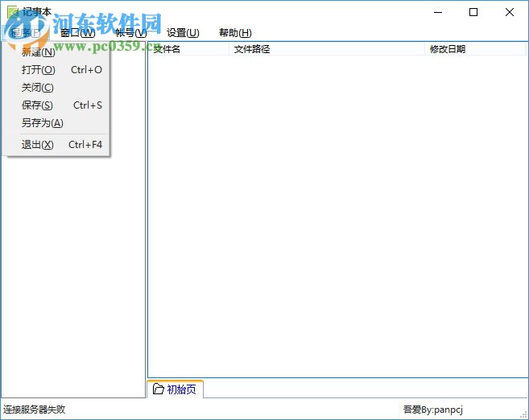The image size is (529, 420).
Task: Open the 帮助(H) menu
Action: coord(235,33)
